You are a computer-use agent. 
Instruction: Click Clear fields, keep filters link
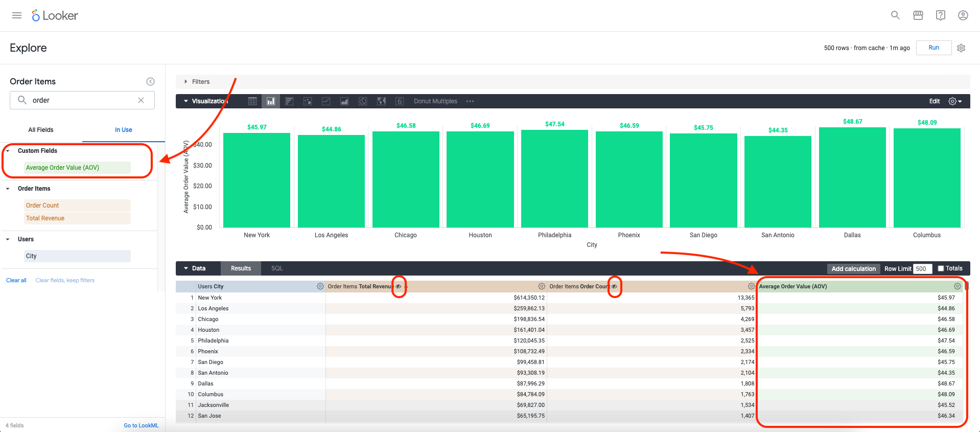pos(65,280)
